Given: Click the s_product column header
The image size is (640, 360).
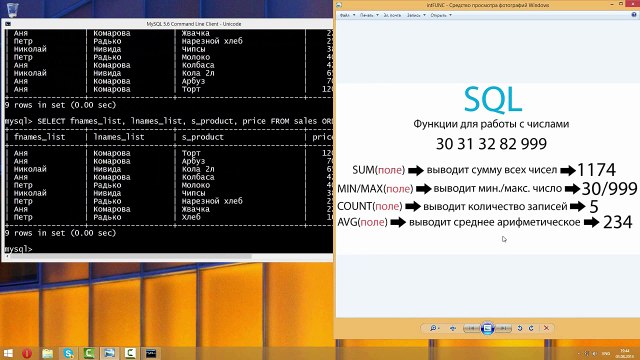Looking at the screenshot, I should pyautogui.click(x=203, y=137).
